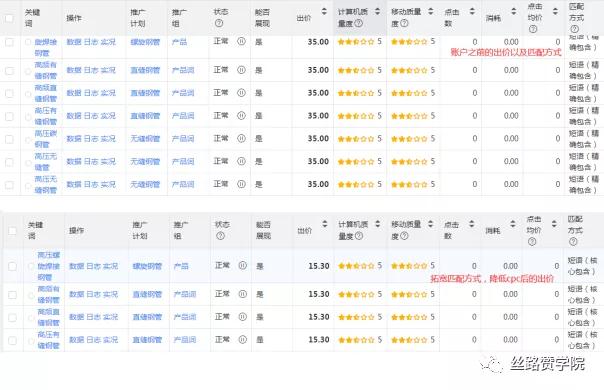Tick the select-all checkbox in the 35.00 table header
Image resolution: width=604 pixels, height=390 pixels.
click(9, 18)
